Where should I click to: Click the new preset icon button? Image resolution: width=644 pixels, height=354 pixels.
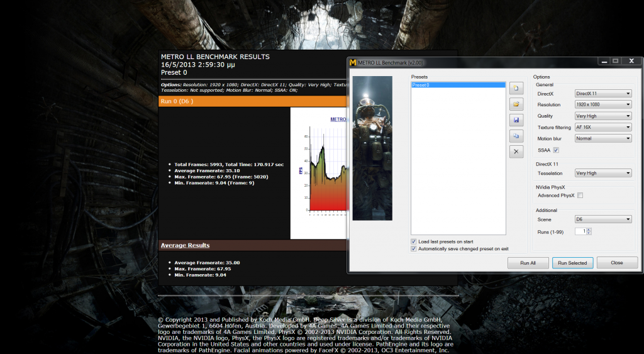(516, 87)
